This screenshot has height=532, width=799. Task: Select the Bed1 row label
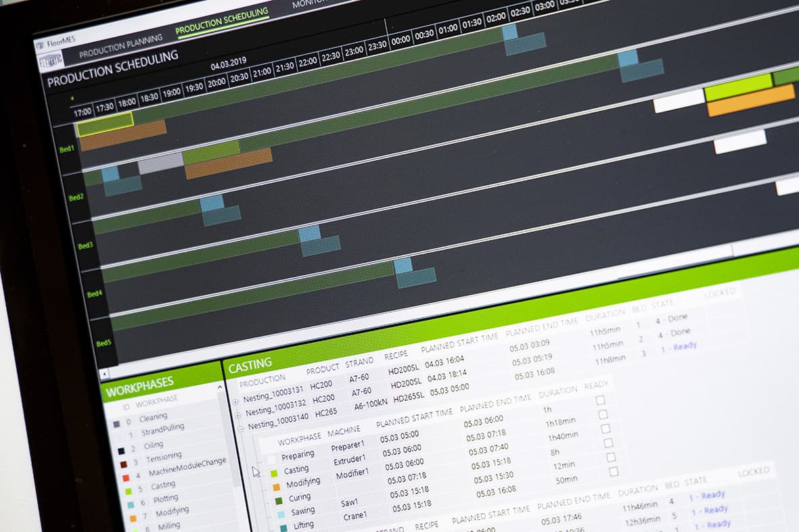pyautogui.click(x=67, y=149)
